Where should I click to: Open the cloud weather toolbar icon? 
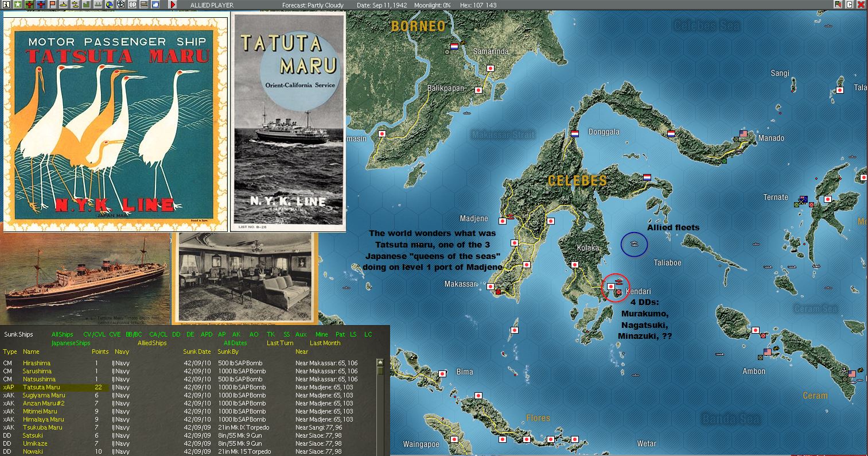pyautogui.click(x=155, y=5)
